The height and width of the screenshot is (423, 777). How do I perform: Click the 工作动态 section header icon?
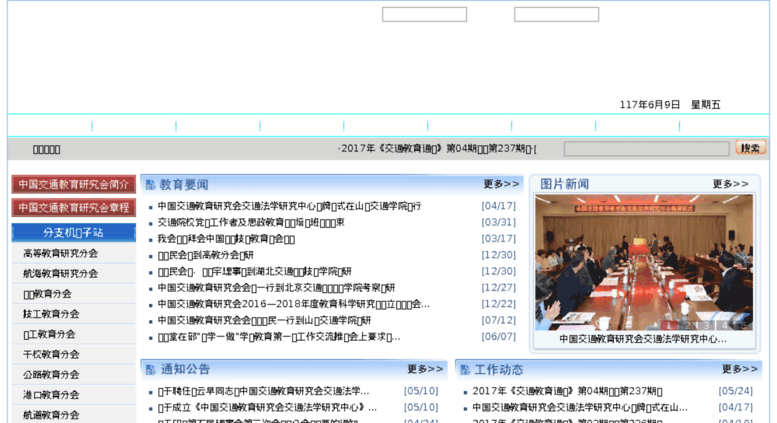coord(465,370)
